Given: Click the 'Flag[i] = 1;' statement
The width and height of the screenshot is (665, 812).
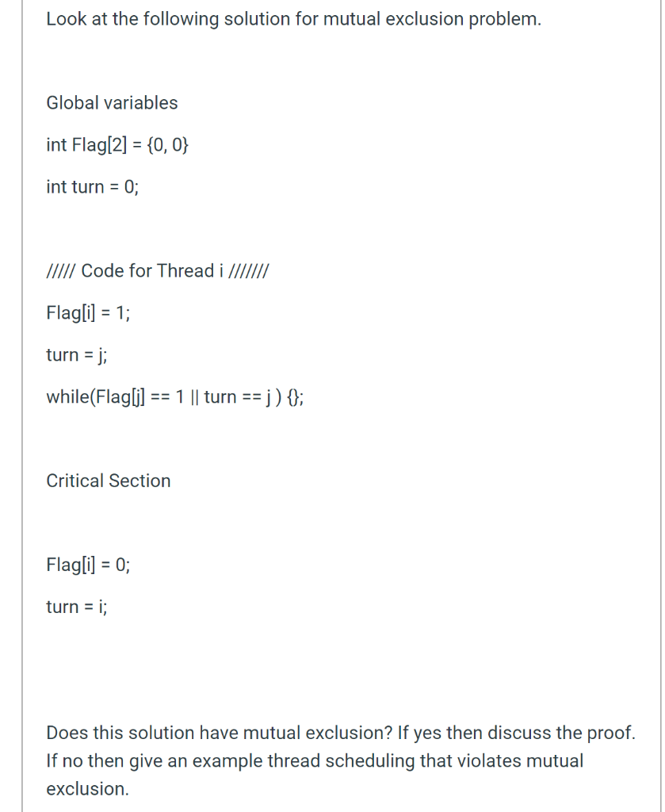Looking at the screenshot, I should (x=88, y=312).
